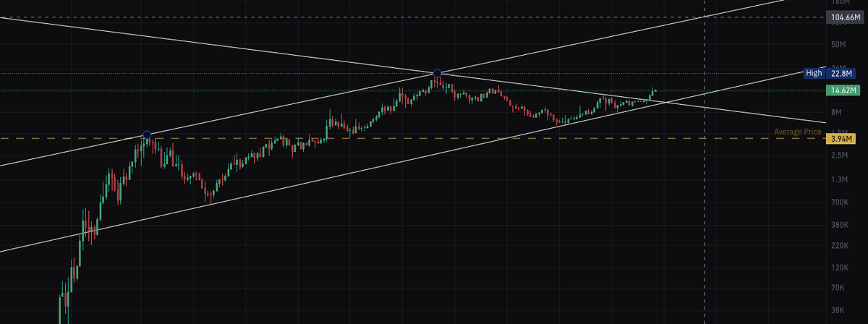The width and height of the screenshot is (868, 324).
Task: Click the 220K price axis label
Action: pos(840,247)
